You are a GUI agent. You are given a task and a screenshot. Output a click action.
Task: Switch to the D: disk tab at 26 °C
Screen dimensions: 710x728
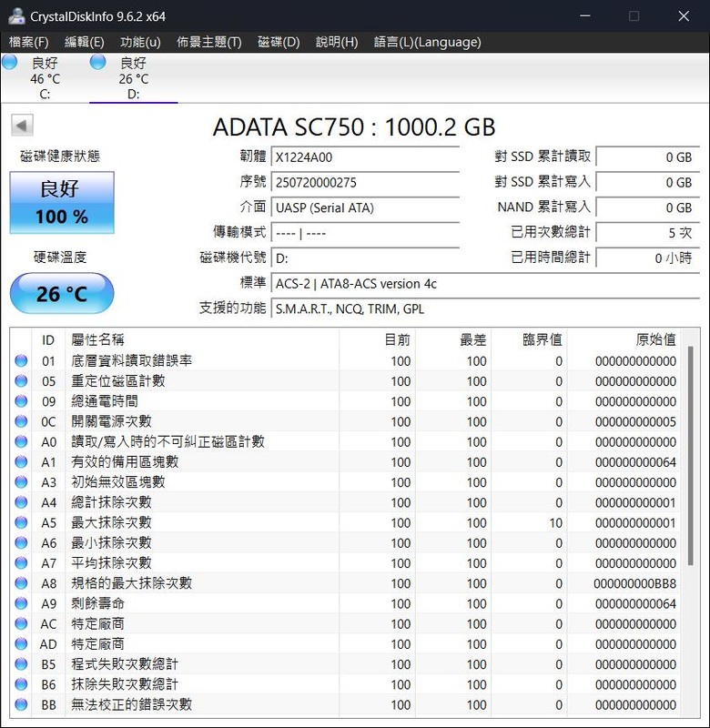click(133, 77)
